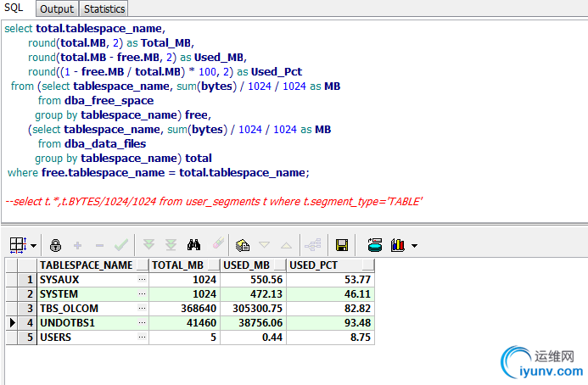The width and height of the screenshot is (588, 385).
Task: Select row number 3 header
Action: [27, 309]
